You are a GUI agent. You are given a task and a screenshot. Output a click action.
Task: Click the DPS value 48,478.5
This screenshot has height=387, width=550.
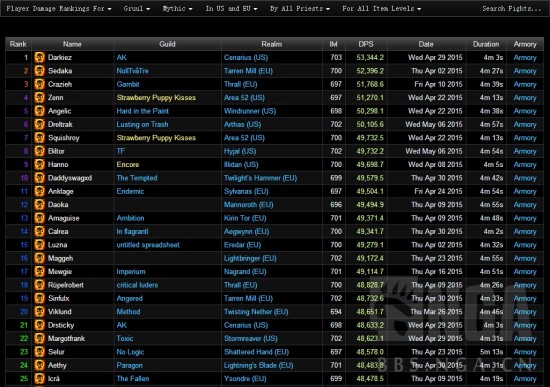click(x=370, y=379)
